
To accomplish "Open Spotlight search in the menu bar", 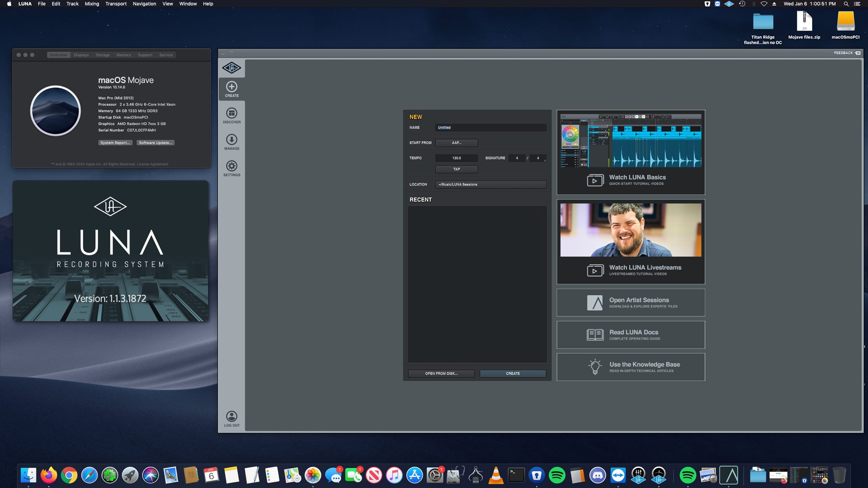I will click(846, 4).
